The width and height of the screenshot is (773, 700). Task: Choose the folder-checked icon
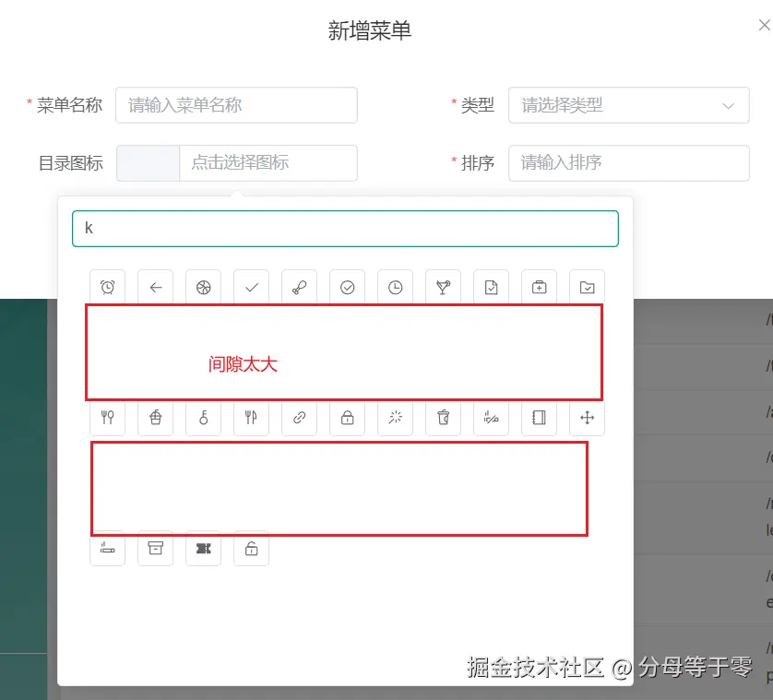pyautogui.click(x=587, y=287)
